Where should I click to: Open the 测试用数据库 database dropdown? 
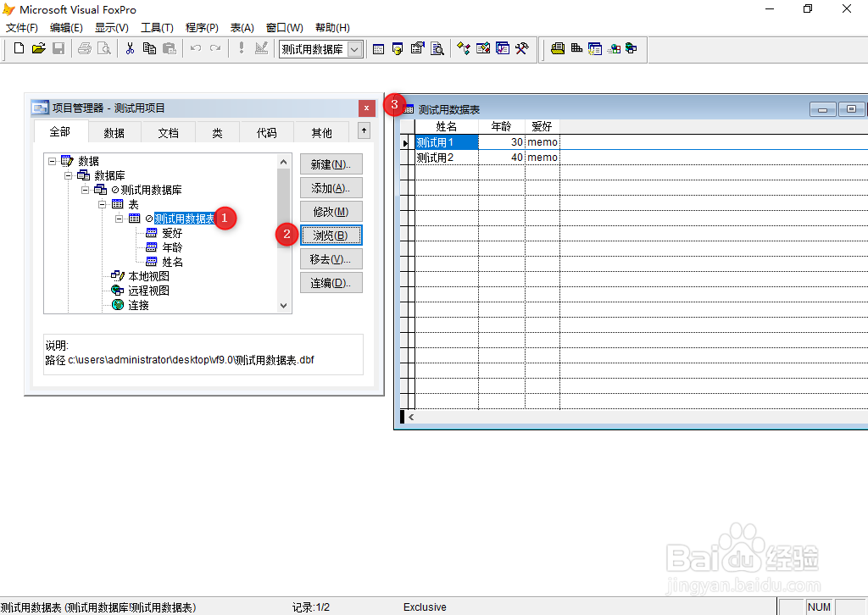click(355, 49)
